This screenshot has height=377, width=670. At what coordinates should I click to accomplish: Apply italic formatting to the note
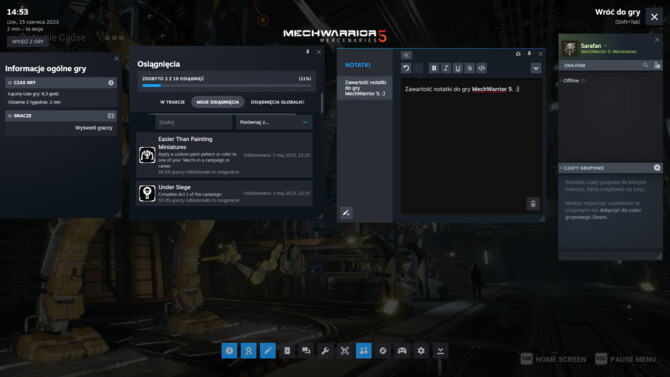point(446,68)
